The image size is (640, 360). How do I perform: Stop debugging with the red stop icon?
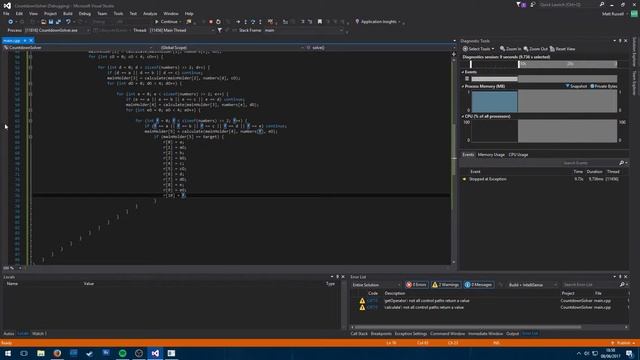(x=211, y=22)
